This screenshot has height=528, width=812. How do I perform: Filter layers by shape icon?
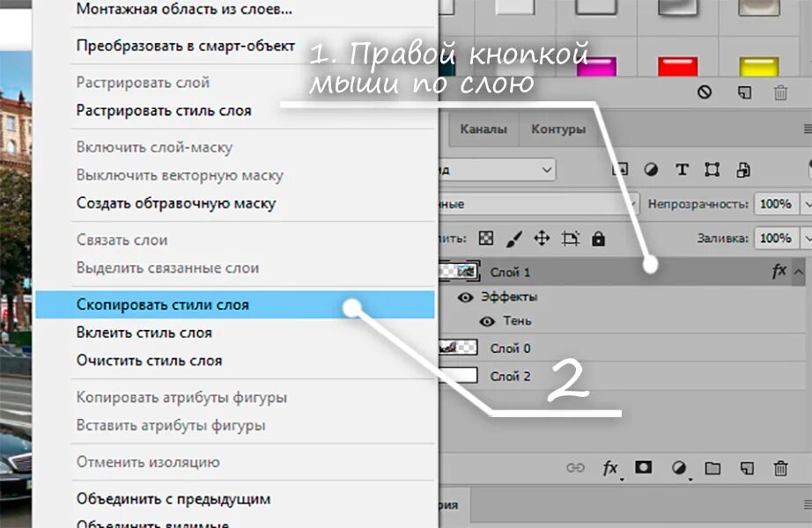point(712,169)
